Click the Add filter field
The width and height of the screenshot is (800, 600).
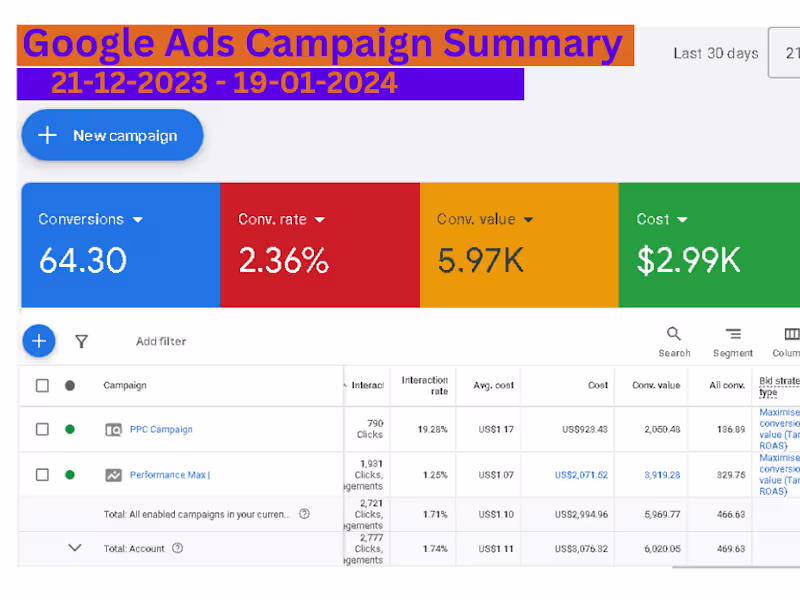coord(161,341)
